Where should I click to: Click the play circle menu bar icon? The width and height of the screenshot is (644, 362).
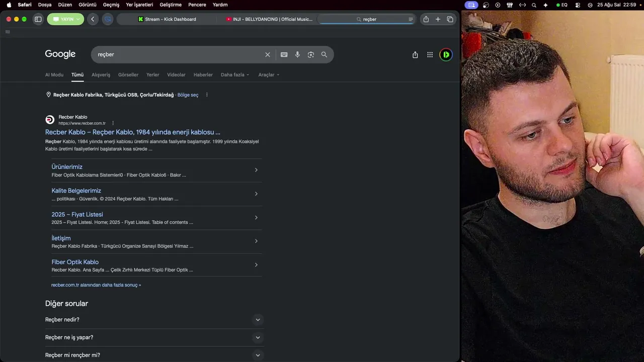point(498,5)
